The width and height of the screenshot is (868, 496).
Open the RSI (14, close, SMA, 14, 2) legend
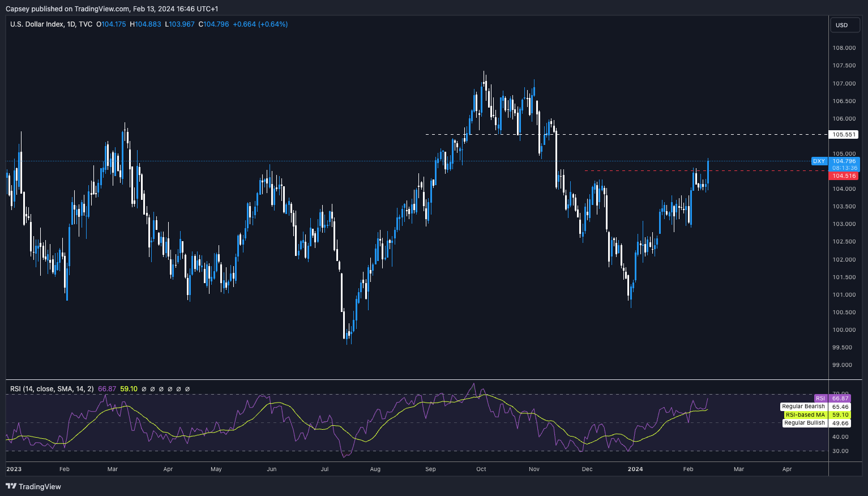[x=52, y=389]
